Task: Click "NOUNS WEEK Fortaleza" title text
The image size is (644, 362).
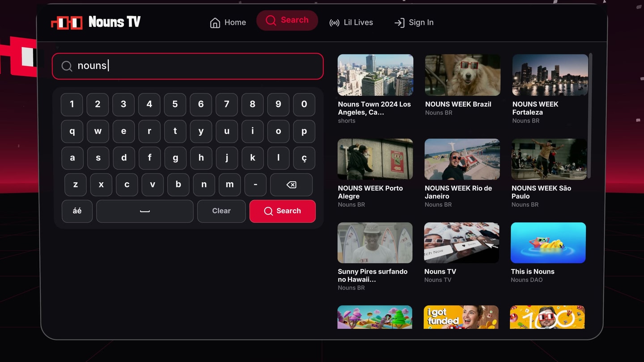Action: 535,108
